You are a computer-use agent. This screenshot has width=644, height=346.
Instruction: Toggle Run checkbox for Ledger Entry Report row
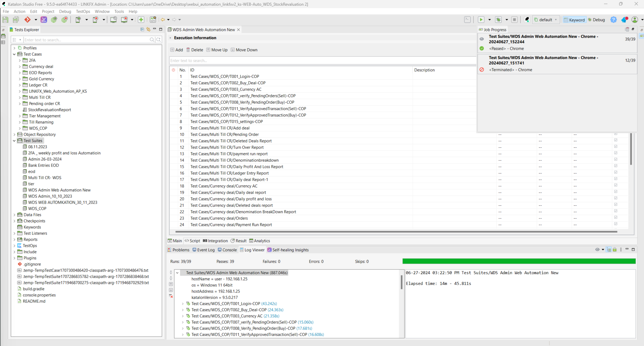click(616, 172)
